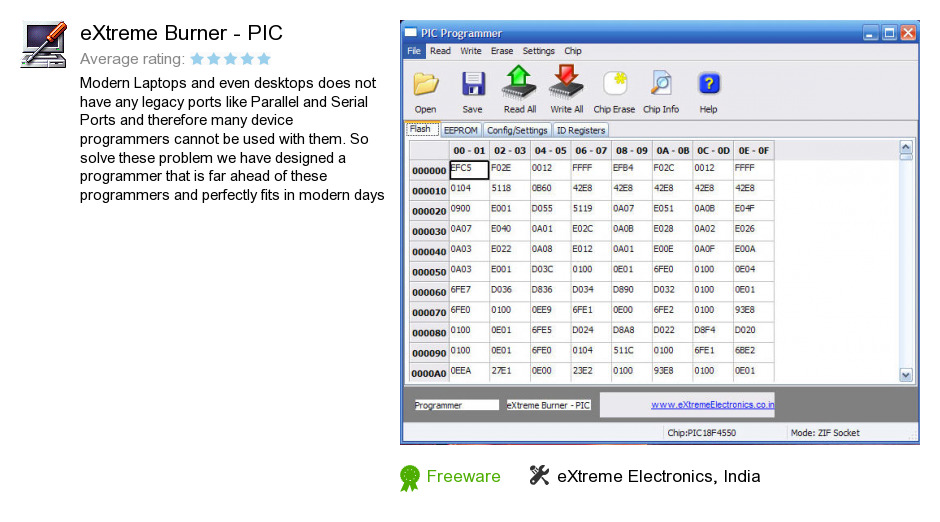Click the Write All chip icon

coord(567,82)
